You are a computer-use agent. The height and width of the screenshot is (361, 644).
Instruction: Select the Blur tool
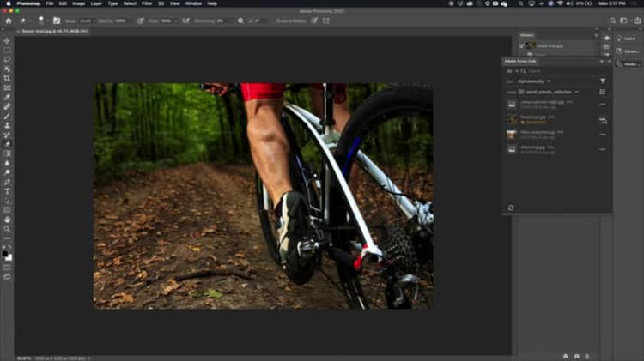(7, 163)
